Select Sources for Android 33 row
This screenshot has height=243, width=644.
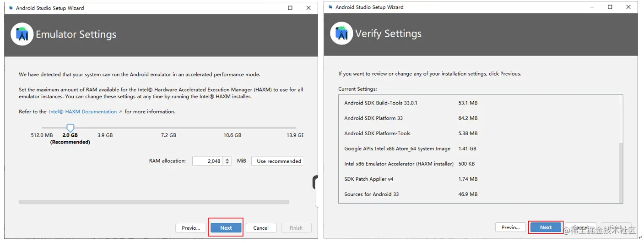478,194
